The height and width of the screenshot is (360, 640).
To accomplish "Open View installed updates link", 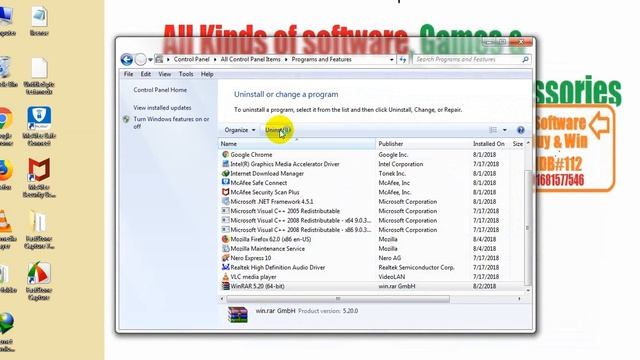I will click(162, 108).
